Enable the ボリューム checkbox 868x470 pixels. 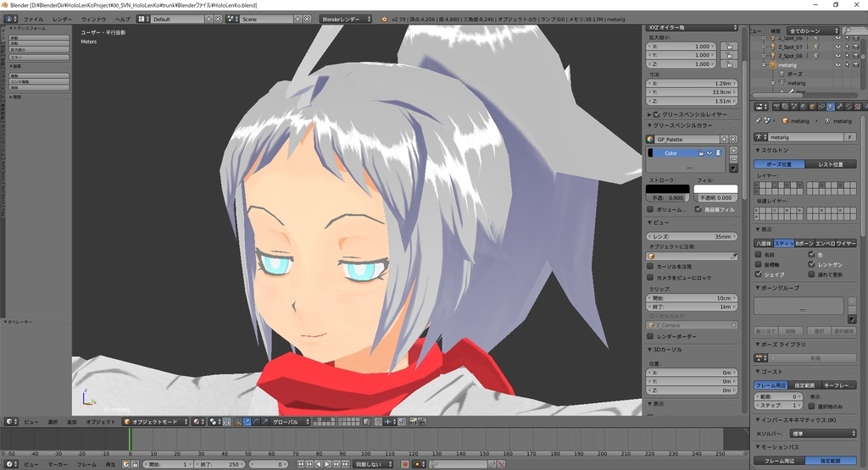tap(650, 209)
